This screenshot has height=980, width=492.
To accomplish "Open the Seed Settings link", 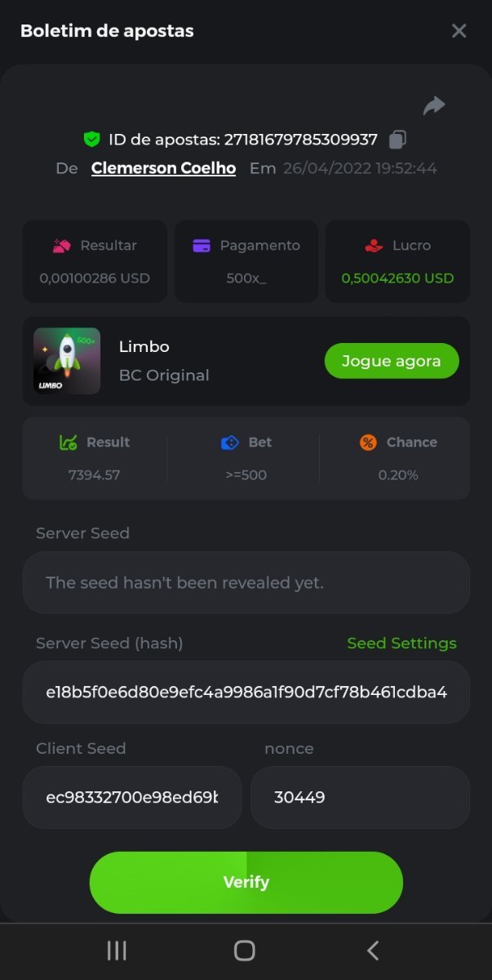I will (401, 644).
